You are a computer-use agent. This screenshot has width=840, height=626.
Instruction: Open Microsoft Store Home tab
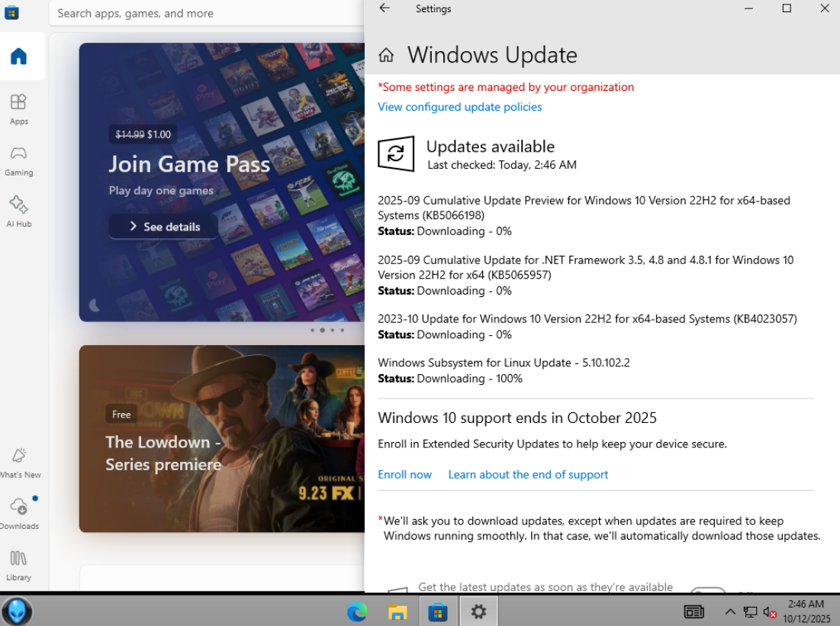(19, 56)
